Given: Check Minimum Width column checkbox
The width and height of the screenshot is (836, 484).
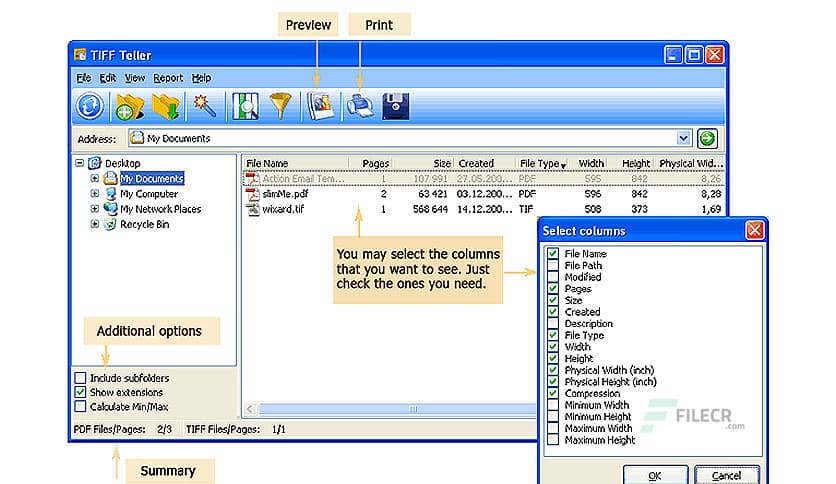Looking at the screenshot, I should coord(553,405).
